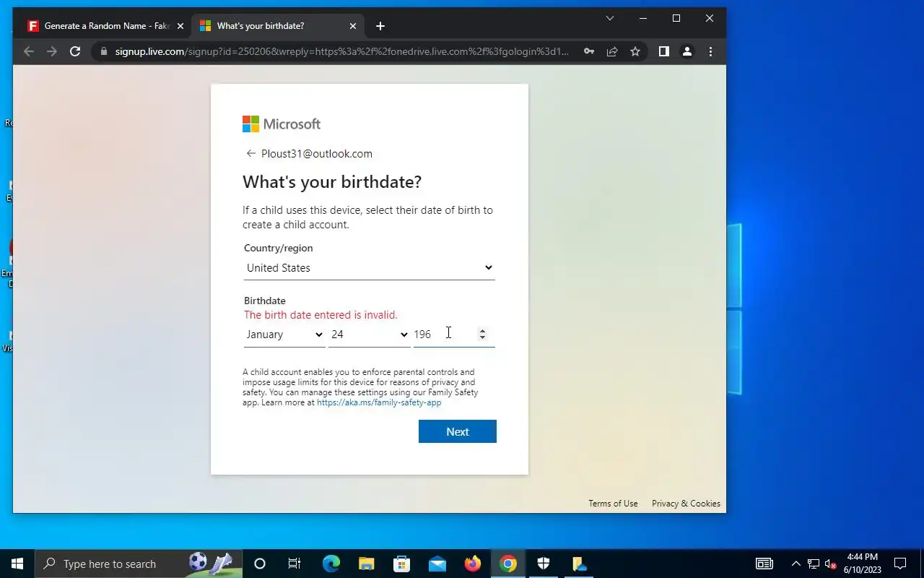924x578 pixels.
Task: Go back using arrow beside email address
Action: [251, 153]
